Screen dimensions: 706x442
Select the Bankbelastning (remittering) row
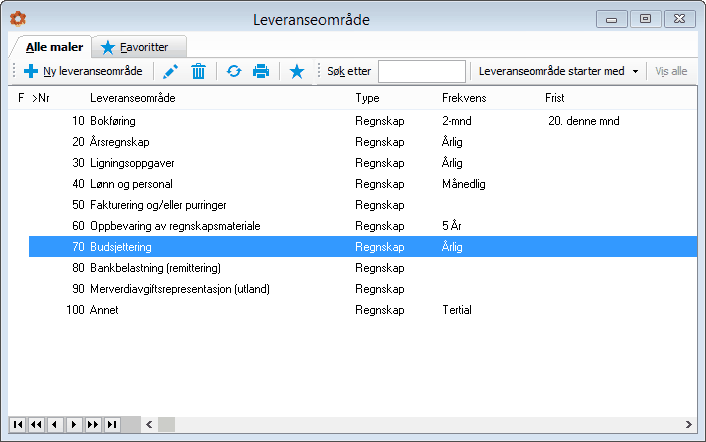(363, 268)
